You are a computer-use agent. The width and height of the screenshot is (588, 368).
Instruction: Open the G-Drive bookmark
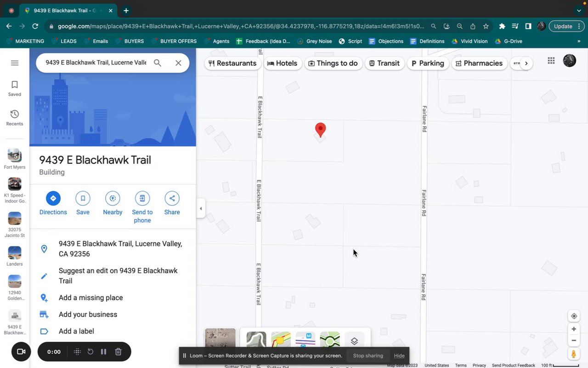point(509,41)
